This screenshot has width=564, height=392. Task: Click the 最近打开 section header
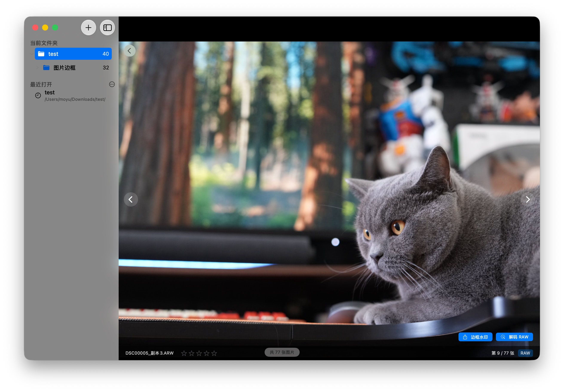coord(41,84)
